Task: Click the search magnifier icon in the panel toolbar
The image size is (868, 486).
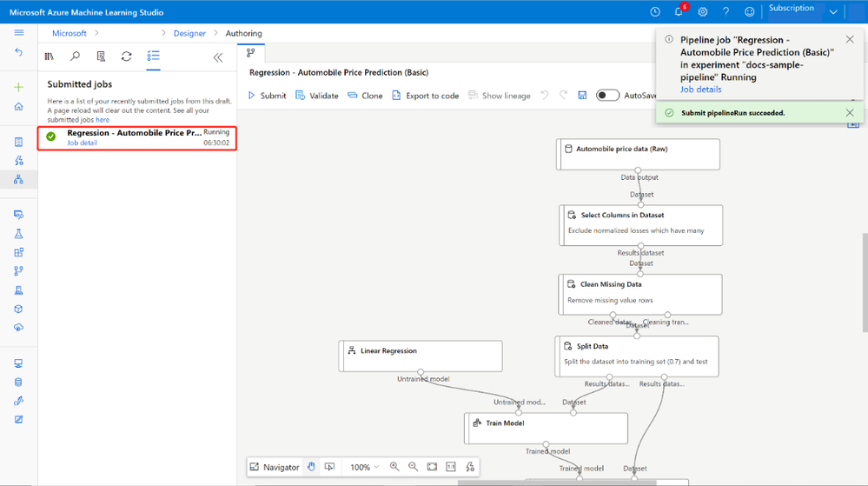Action: (x=75, y=57)
